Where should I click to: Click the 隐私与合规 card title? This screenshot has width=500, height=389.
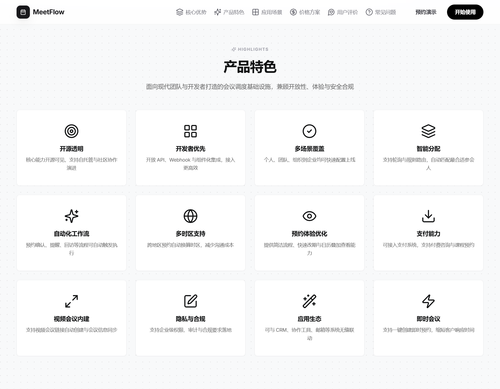190,319
